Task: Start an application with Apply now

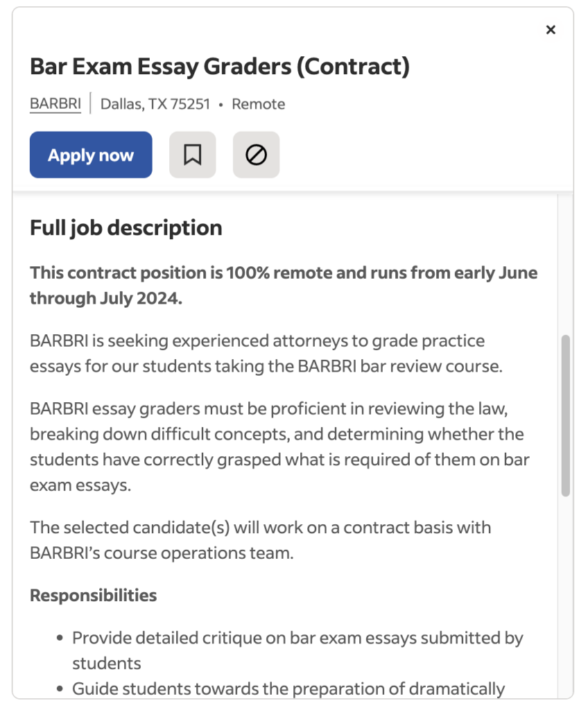Action: [91, 155]
